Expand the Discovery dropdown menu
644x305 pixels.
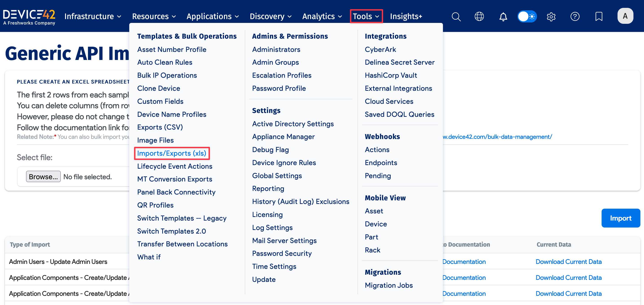click(270, 17)
